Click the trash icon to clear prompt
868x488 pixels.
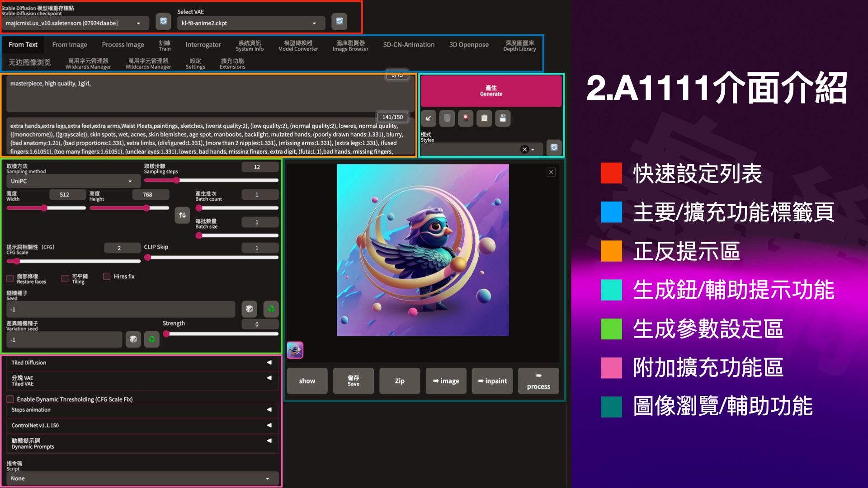[447, 118]
